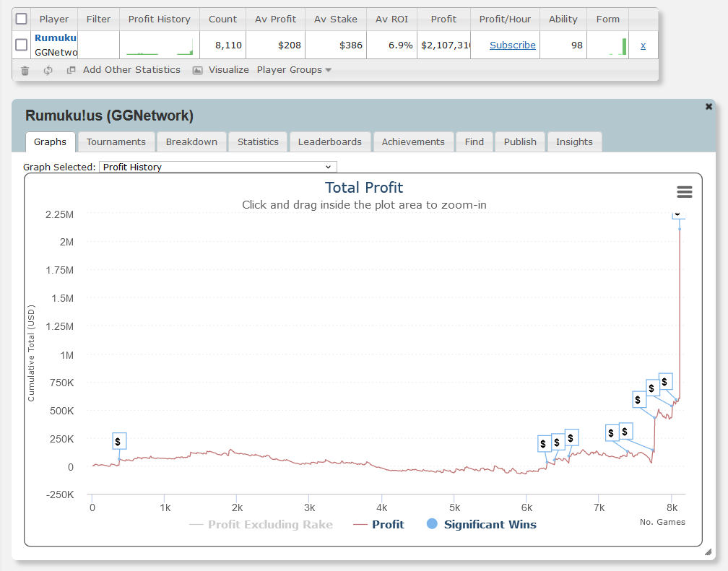Expand the Player Groups menu
The height and width of the screenshot is (571, 728).
[294, 70]
